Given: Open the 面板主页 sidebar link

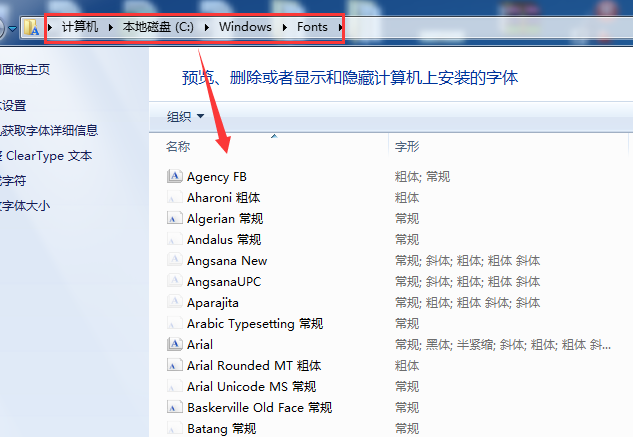Looking at the screenshot, I should pyautogui.click(x=25, y=69).
